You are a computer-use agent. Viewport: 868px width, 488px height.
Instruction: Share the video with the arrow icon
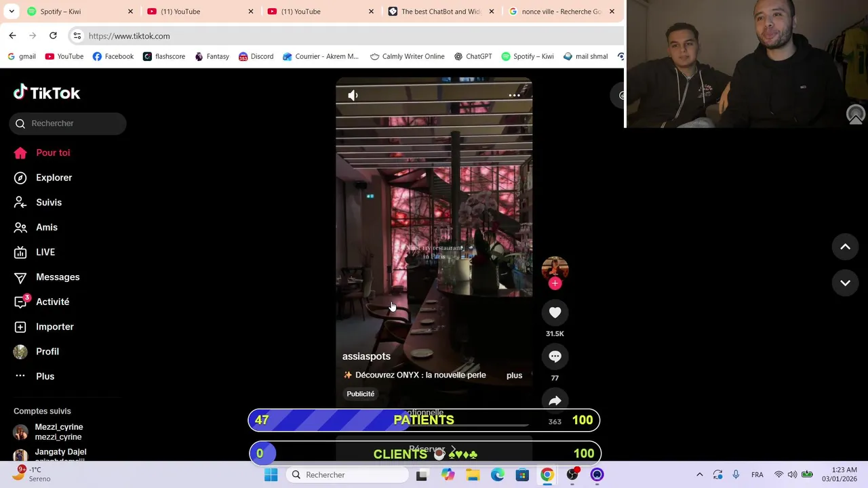pos(555,401)
